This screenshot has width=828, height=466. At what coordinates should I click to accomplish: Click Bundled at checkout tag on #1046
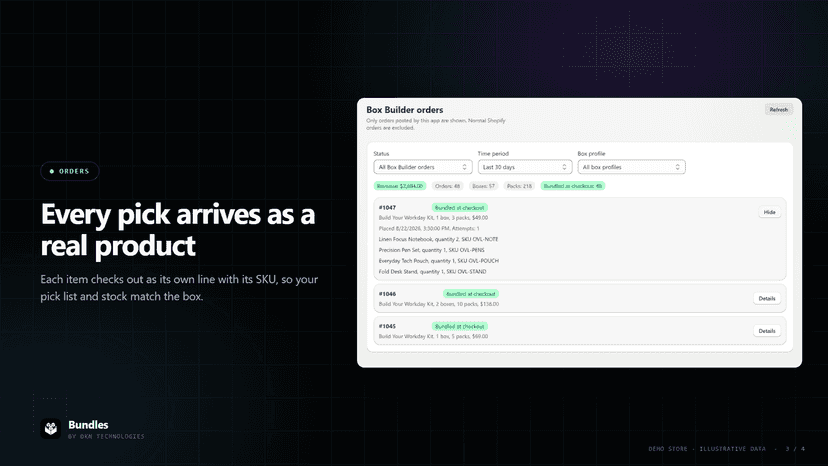click(x=471, y=294)
